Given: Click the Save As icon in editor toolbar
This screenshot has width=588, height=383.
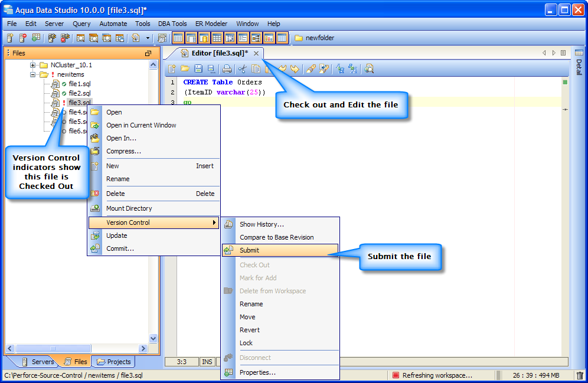Looking at the screenshot, I should coord(211,68).
